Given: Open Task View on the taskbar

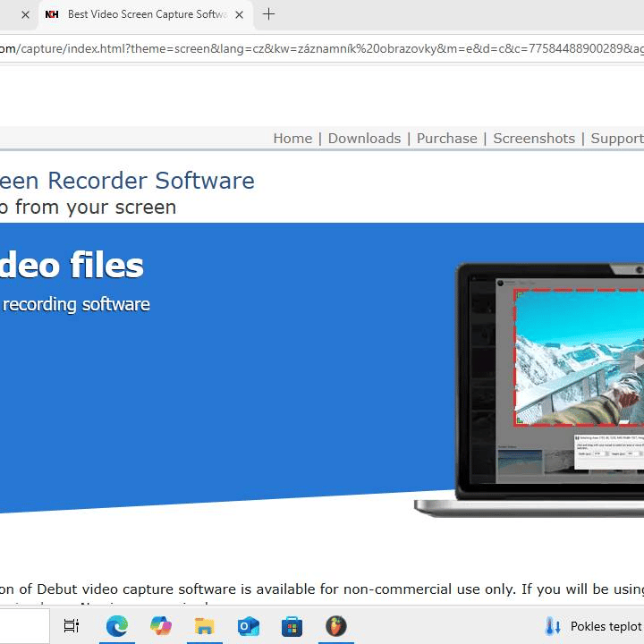Looking at the screenshot, I should [72, 626].
